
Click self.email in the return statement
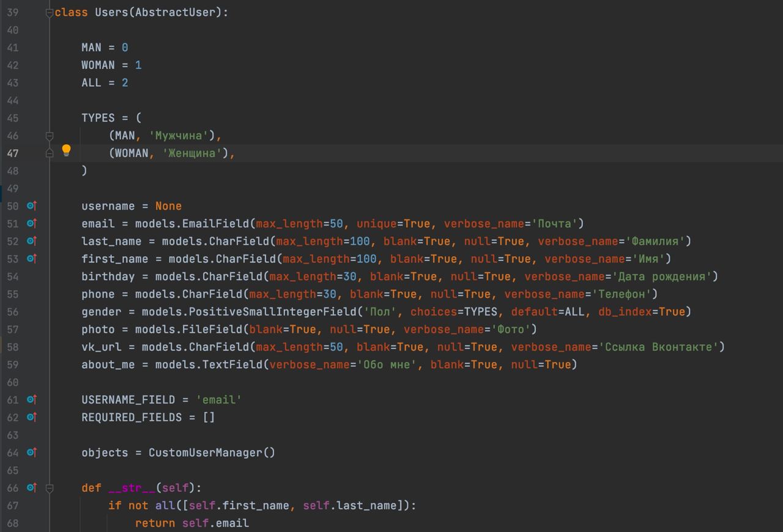pyautogui.click(x=215, y=523)
